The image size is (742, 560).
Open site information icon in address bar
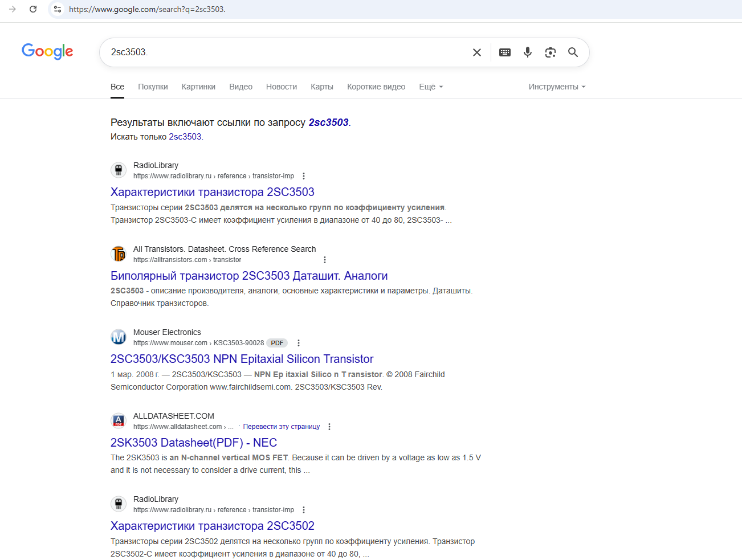58,9
